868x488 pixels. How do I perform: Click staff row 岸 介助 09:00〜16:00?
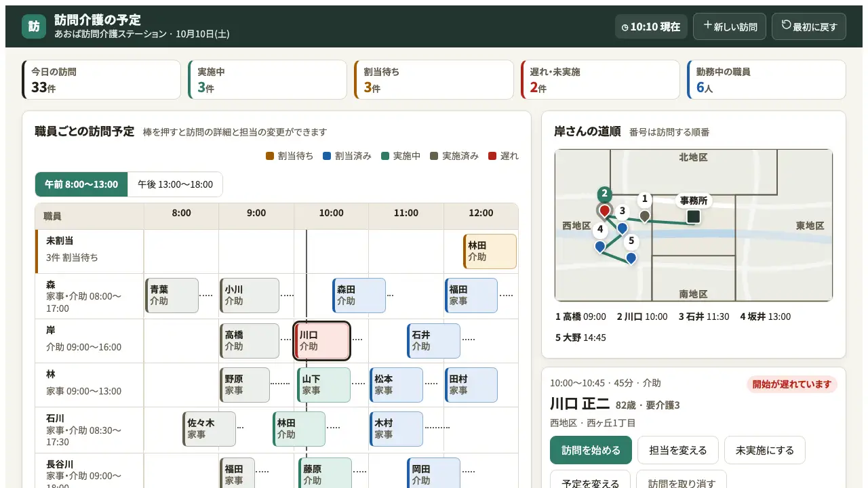pyautogui.click(x=90, y=341)
